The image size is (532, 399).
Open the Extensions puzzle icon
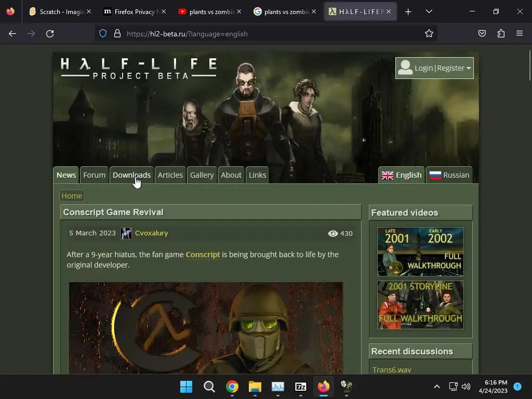(x=501, y=34)
